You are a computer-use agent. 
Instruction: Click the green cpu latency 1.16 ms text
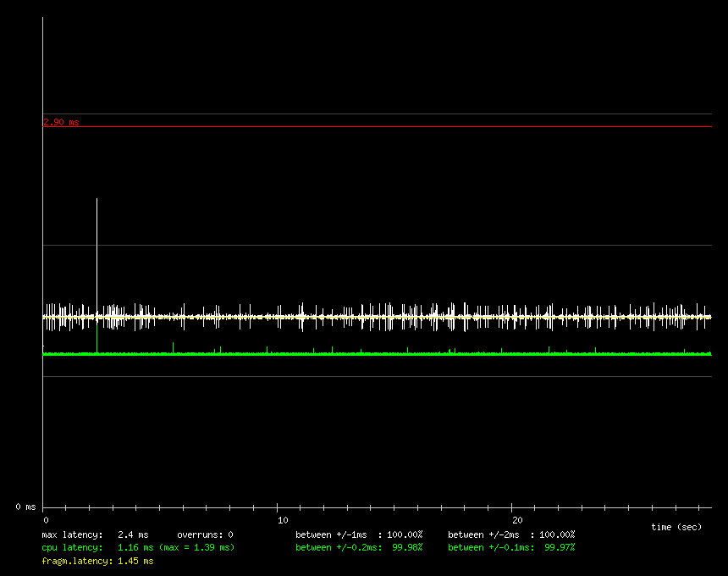pyautogui.click(x=97, y=547)
